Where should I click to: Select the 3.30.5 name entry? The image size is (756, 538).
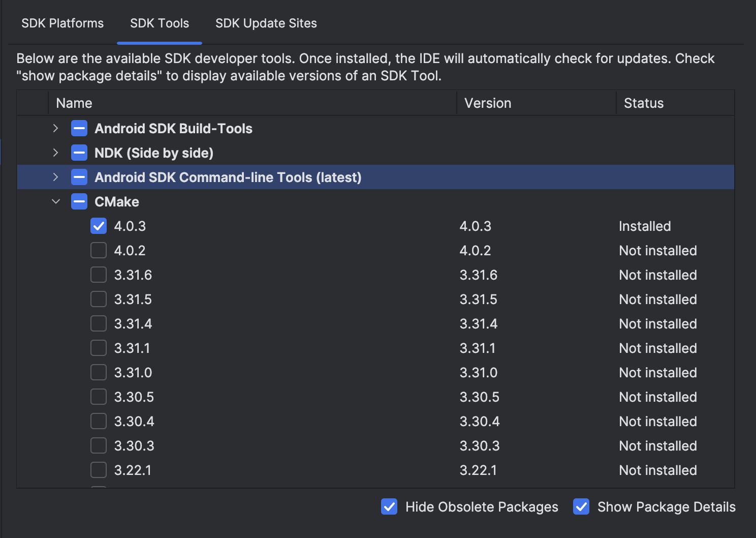134,397
